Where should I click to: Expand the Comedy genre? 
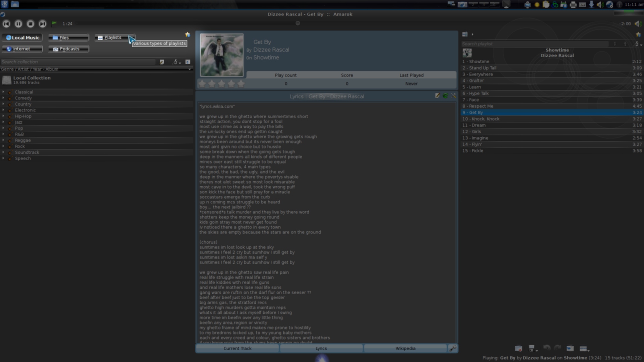(x=3, y=98)
